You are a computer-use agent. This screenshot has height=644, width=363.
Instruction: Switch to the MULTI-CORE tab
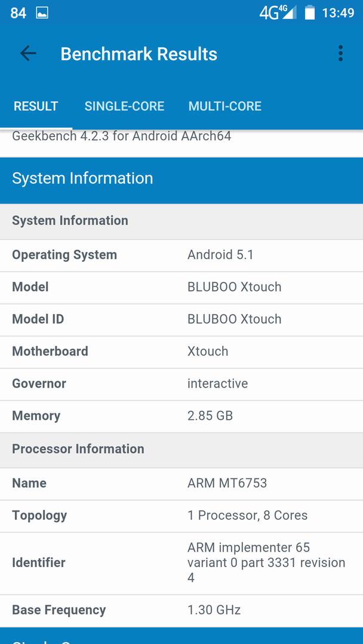[225, 106]
